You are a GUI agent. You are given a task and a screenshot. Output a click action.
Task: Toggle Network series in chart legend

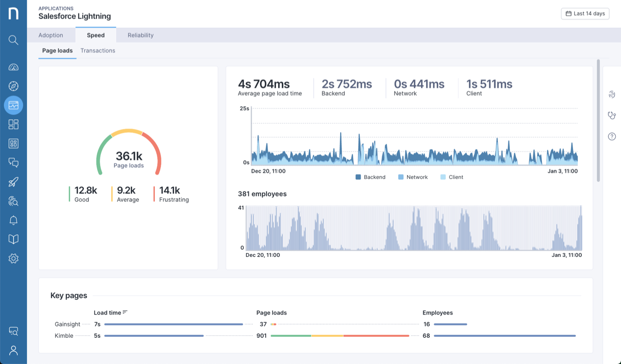point(413,177)
